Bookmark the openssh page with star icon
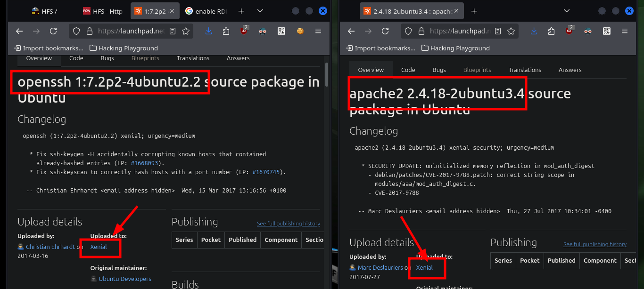Viewport: 644px width, 289px height. coord(186,31)
